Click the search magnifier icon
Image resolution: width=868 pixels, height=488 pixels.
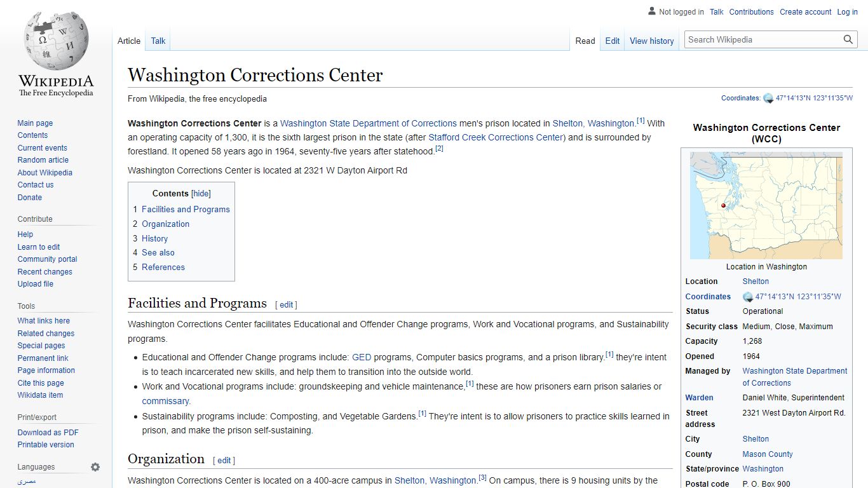pos(848,39)
